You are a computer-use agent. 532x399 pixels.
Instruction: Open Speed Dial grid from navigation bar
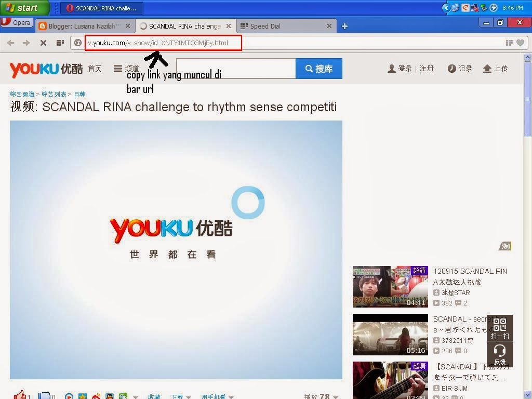coord(60,43)
